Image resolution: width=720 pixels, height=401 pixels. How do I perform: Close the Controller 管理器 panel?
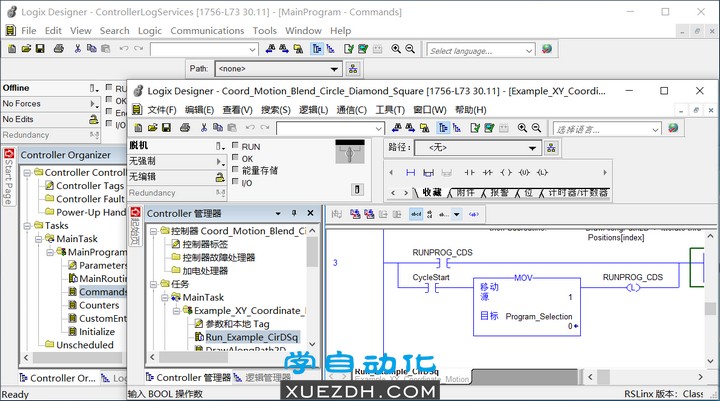click(310, 213)
